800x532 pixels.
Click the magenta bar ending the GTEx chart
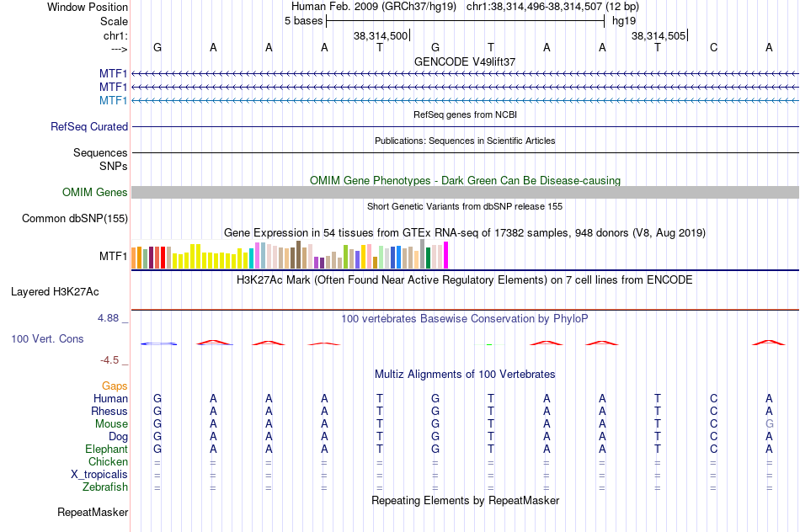[x=446, y=255]
